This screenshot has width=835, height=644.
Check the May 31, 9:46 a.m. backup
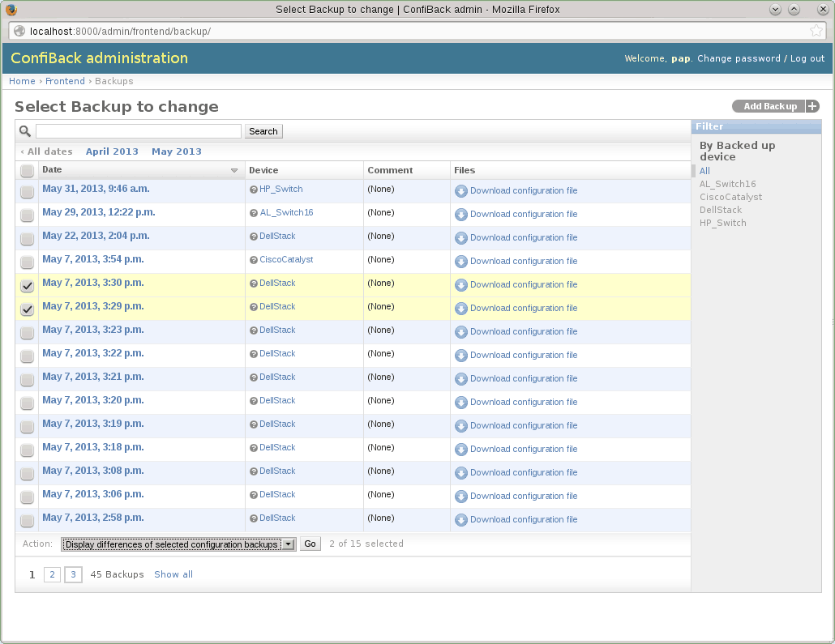27,191
